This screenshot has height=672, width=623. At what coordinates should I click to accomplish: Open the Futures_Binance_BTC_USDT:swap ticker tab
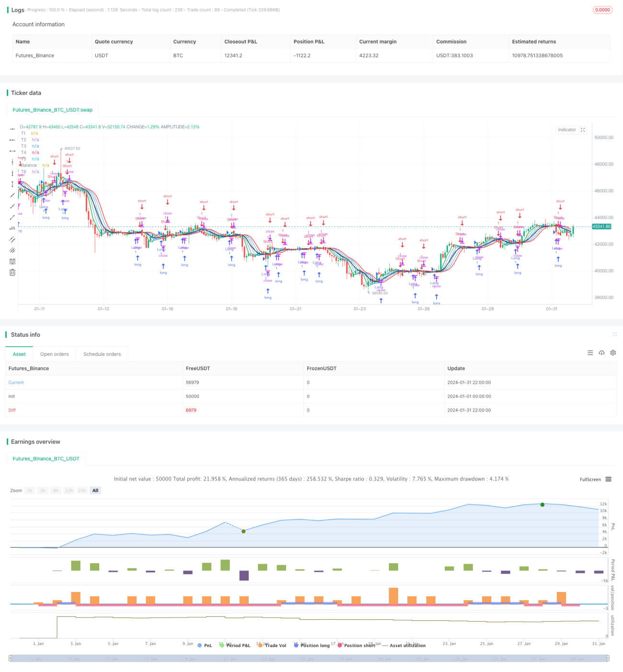pyautogui.click(x=52, y=110)
